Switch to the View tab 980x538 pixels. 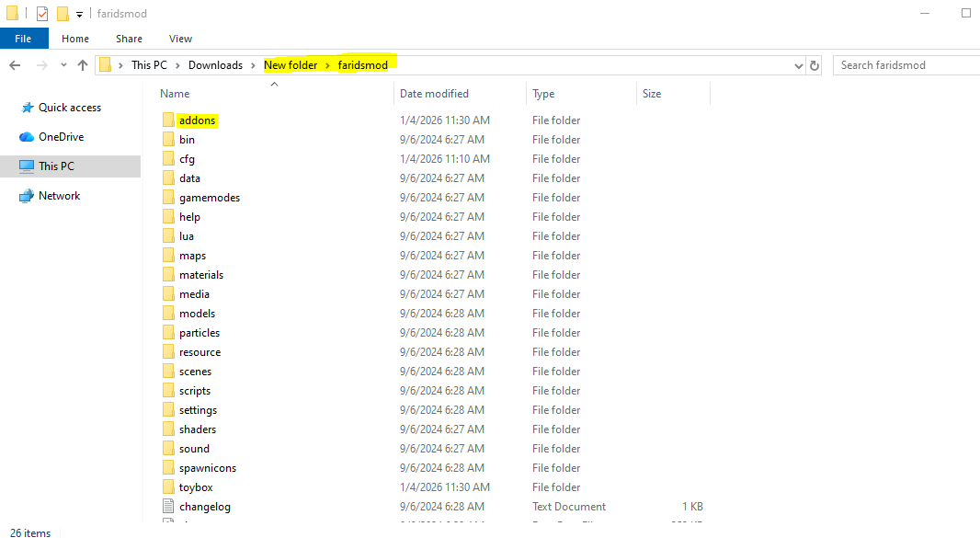point(180,38)
